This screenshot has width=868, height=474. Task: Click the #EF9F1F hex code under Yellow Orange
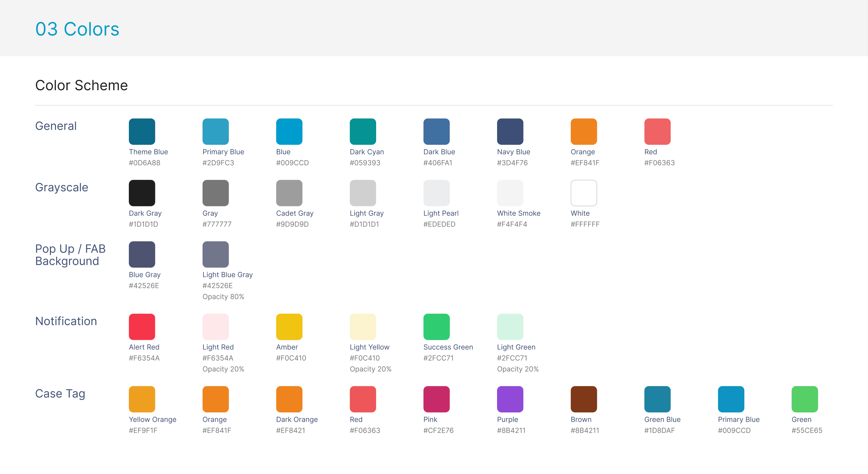(x=143, y=430)
